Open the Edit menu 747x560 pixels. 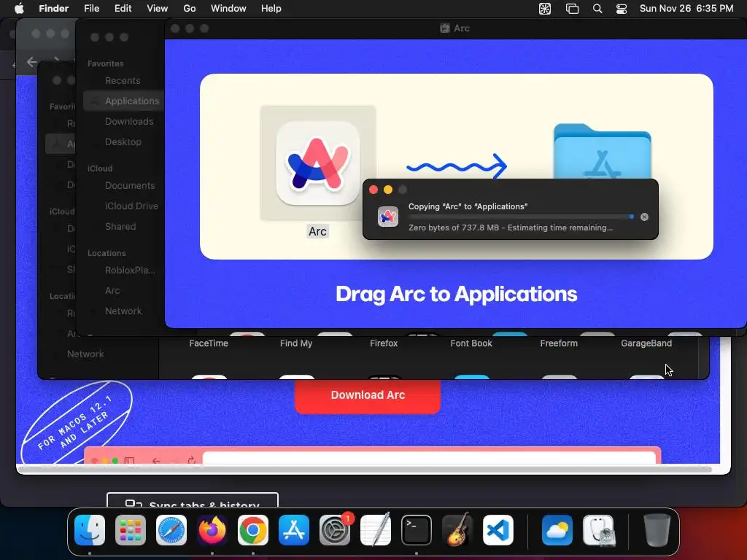[x=123, y=9]
